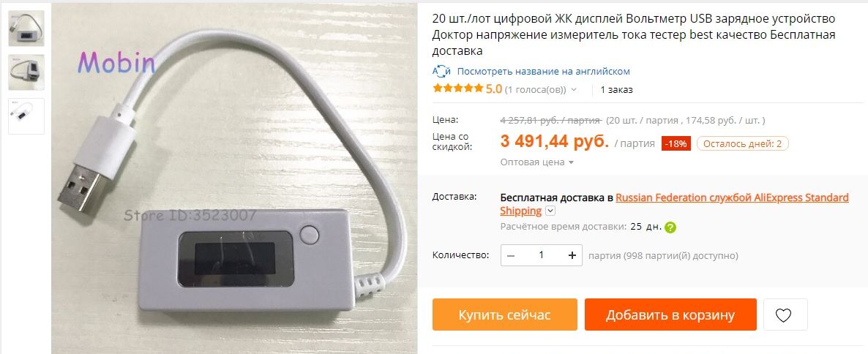
Task: Expand the rating votes dropdown arrow
Action: tap(574, 90)
